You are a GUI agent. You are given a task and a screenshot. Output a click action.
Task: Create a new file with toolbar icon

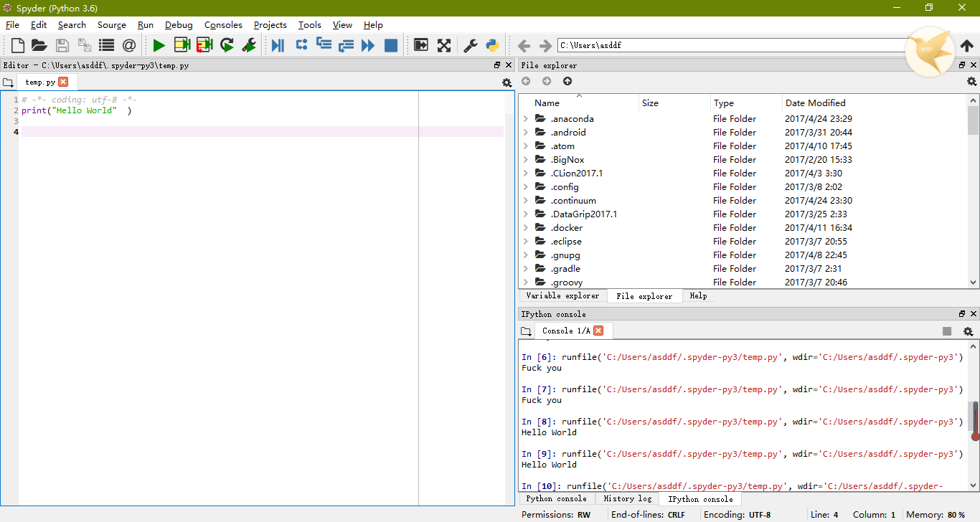coord(18,45)
